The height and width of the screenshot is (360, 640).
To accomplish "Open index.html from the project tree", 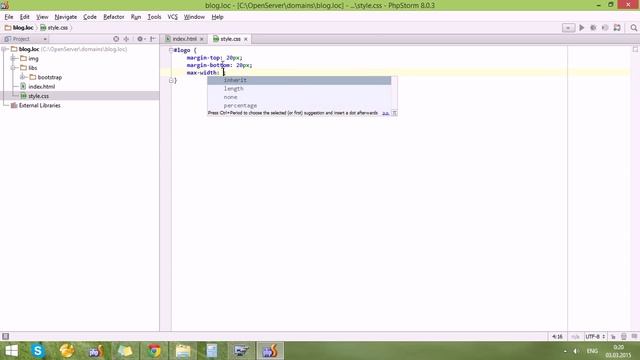I will tap(38, 87).
